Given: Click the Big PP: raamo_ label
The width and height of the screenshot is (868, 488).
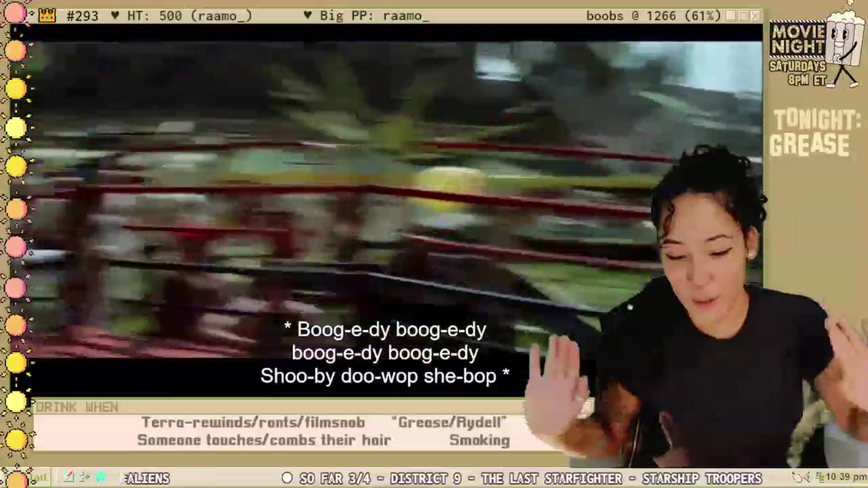Looking at the screenshot, I should [374, 16].
